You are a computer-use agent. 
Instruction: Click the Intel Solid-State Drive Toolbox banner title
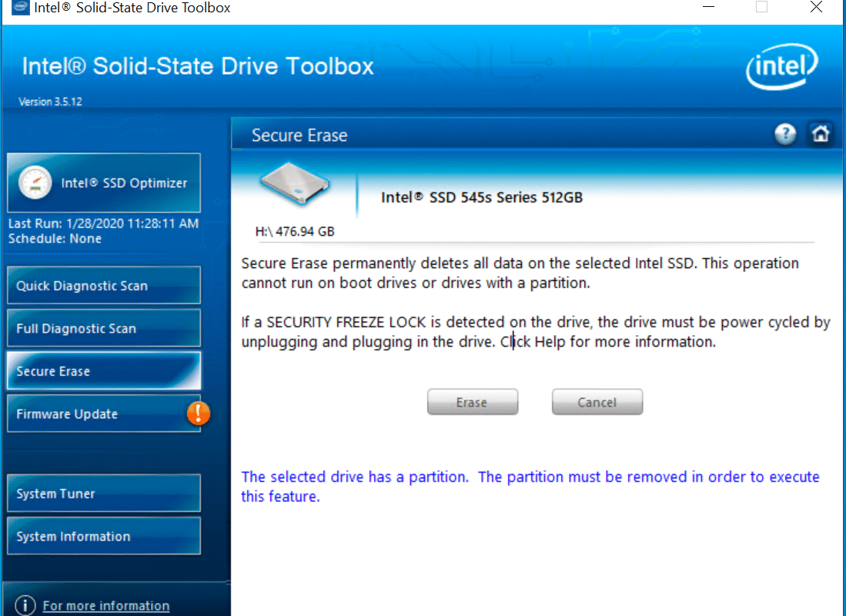coord(198,66)
